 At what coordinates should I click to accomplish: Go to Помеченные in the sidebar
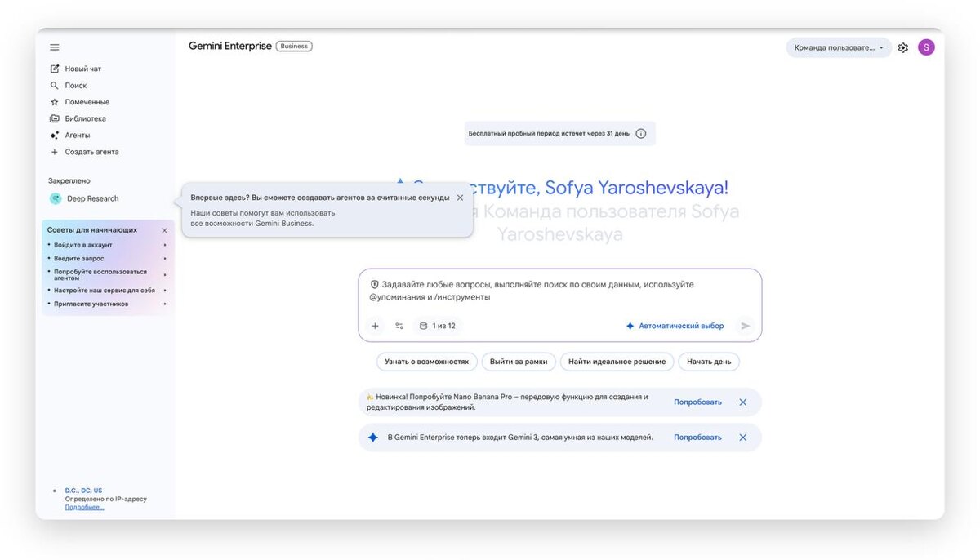(87, 102)
